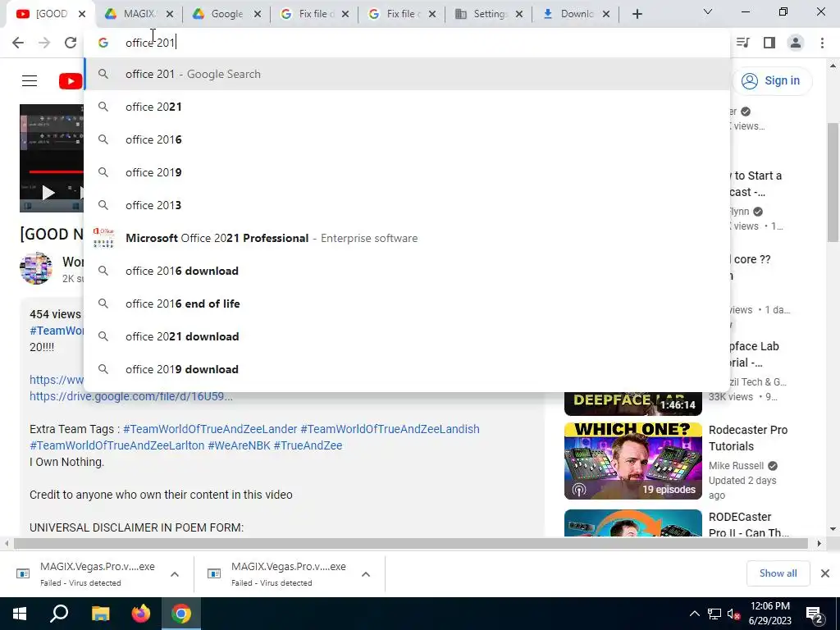
Task: Open the tab search chevron
Action: pos(708,11)
